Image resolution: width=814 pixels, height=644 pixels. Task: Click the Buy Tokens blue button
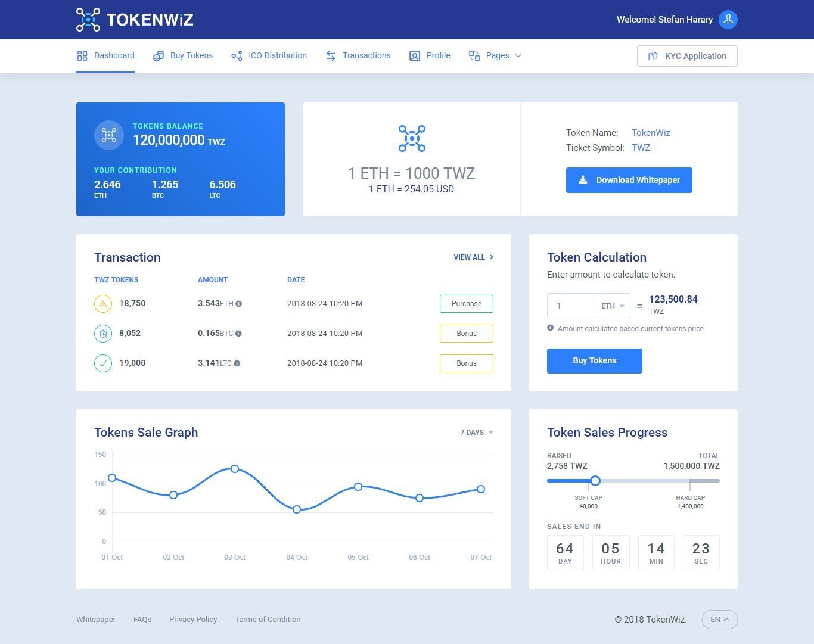[x=595, y=361]
